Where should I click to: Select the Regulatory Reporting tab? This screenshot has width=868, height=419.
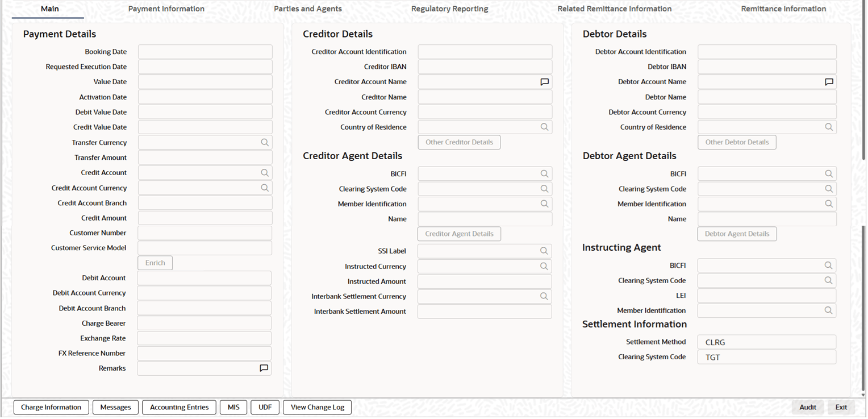(450, 9)
